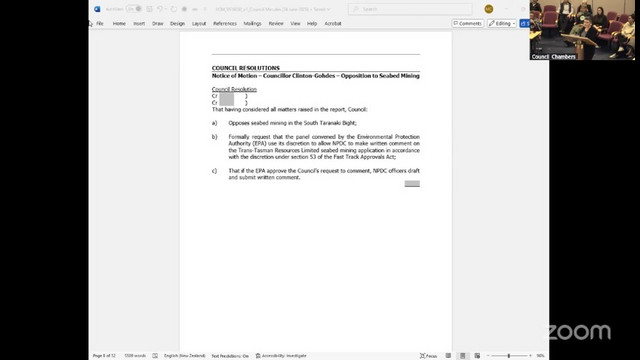This screenshot has height=360, width=640.
Task: Open the Review ribbon tab
Action: point(276,24)
